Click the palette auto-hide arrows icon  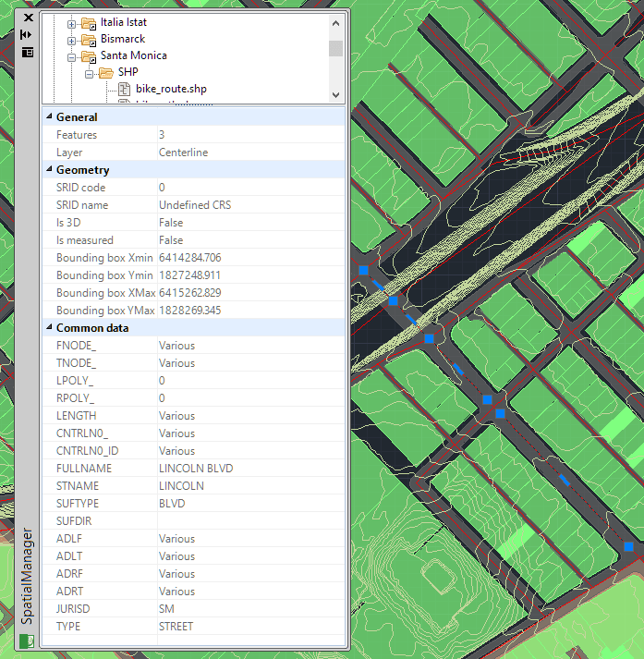[27, 34]
